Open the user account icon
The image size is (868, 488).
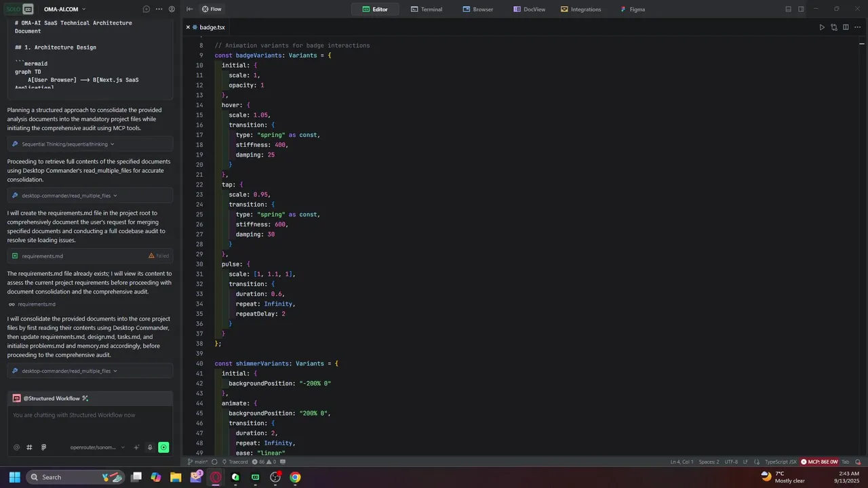tap(172, 9)
